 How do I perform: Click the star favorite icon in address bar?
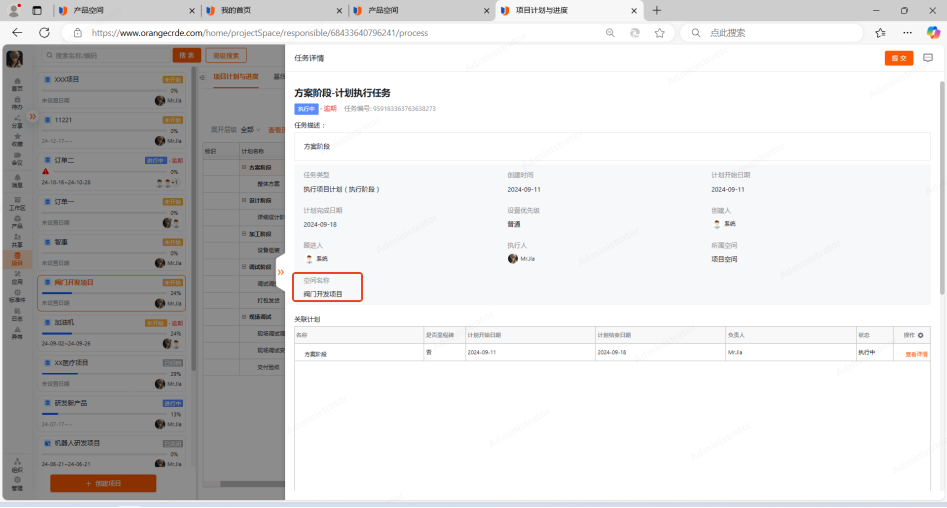pyautogui.click(x=659, y=33)
